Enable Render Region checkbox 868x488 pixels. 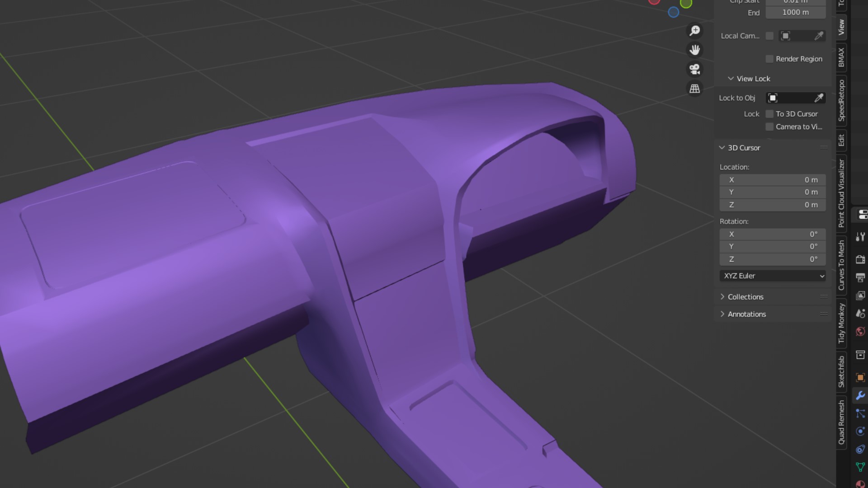pos(769,59)
